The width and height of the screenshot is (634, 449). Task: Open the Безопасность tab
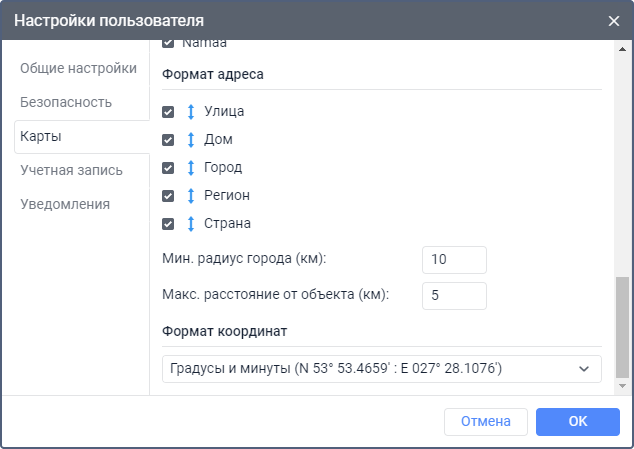66,102
